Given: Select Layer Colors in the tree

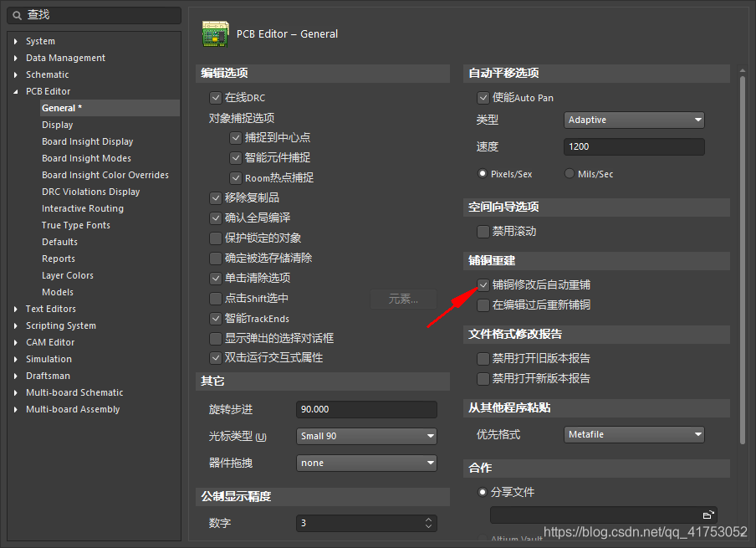Looking at the screenshot, I should pyautogui.click(x=68, y=275).
